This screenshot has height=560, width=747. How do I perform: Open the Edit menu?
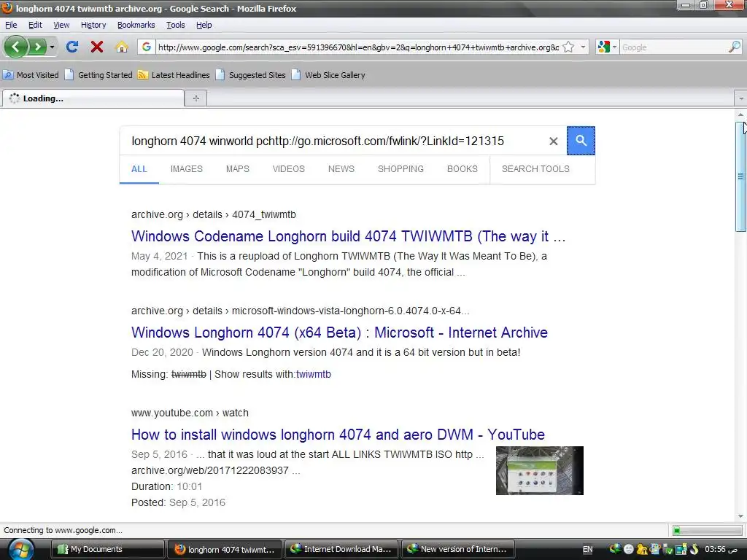(x=35, y=25)
